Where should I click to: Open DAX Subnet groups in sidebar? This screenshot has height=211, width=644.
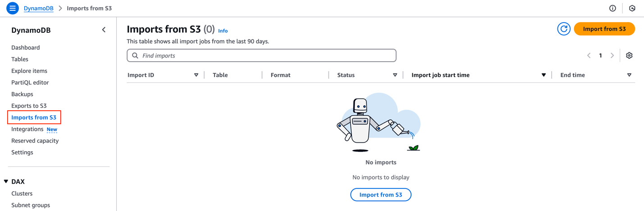[x=31, y=205]
